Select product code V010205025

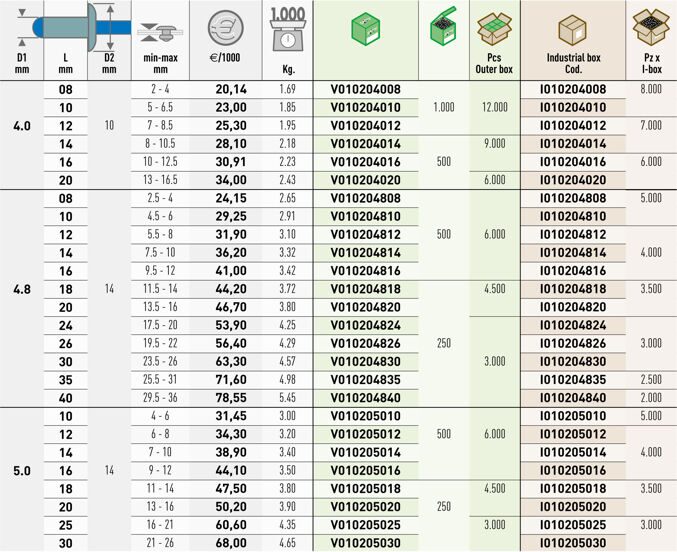[x=365, y=523]
